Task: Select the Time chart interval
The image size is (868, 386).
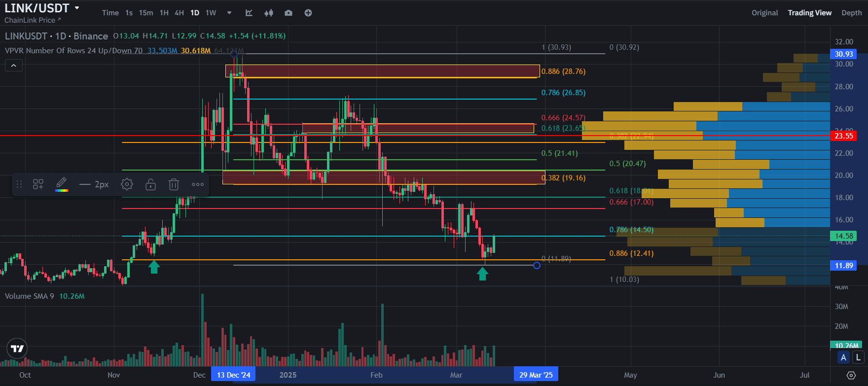Action: click(110, 13)
